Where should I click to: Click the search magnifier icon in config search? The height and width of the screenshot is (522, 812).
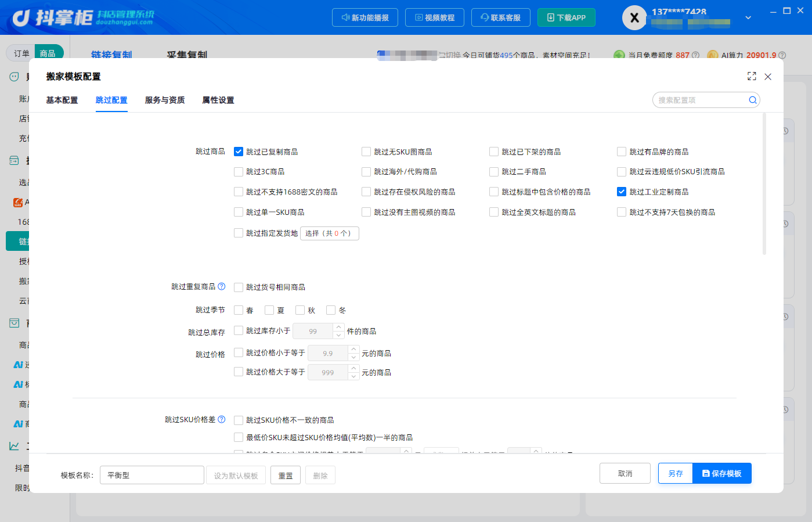tap(752, 100)
